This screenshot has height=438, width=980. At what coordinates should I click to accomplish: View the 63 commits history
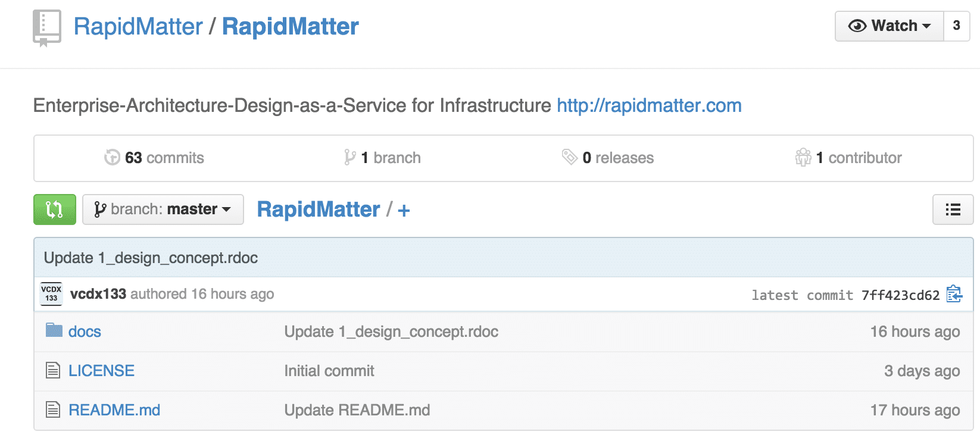click(x=154, y=158)
